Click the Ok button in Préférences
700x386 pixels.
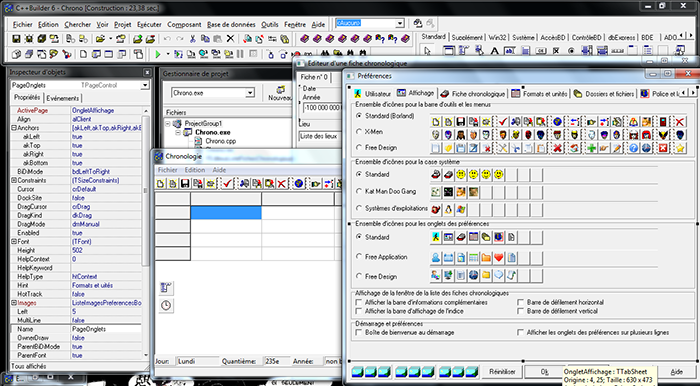click(544, 371)
